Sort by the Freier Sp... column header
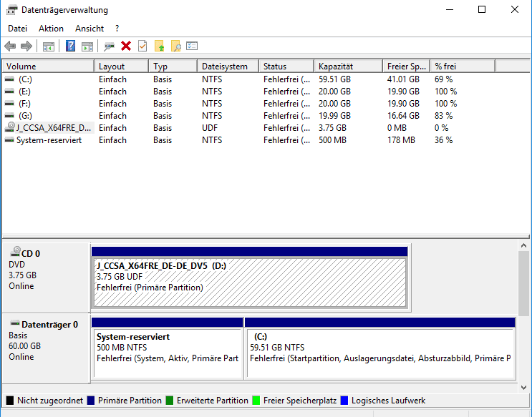Image resolution: width=532 pixels, height=417 pixels. pos(407,67)
